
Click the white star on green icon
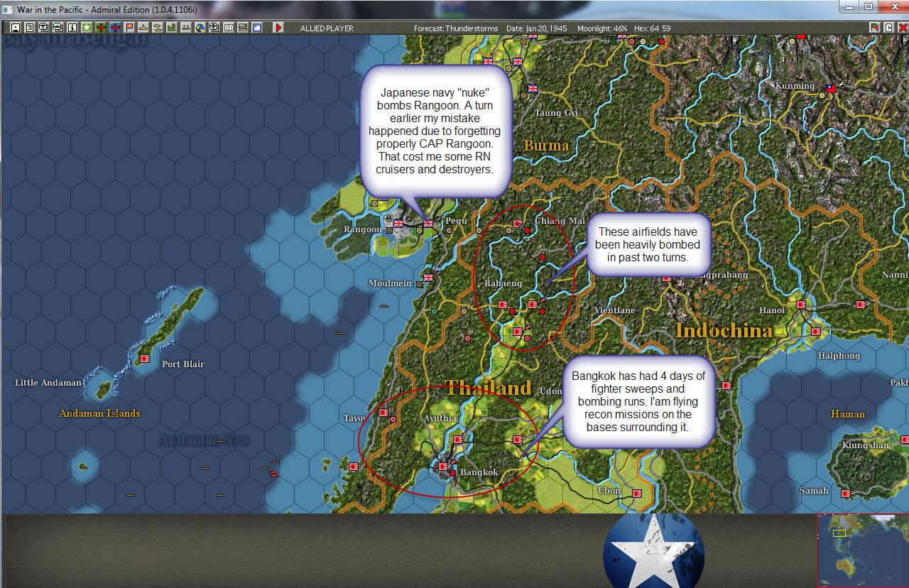(87, 28)
